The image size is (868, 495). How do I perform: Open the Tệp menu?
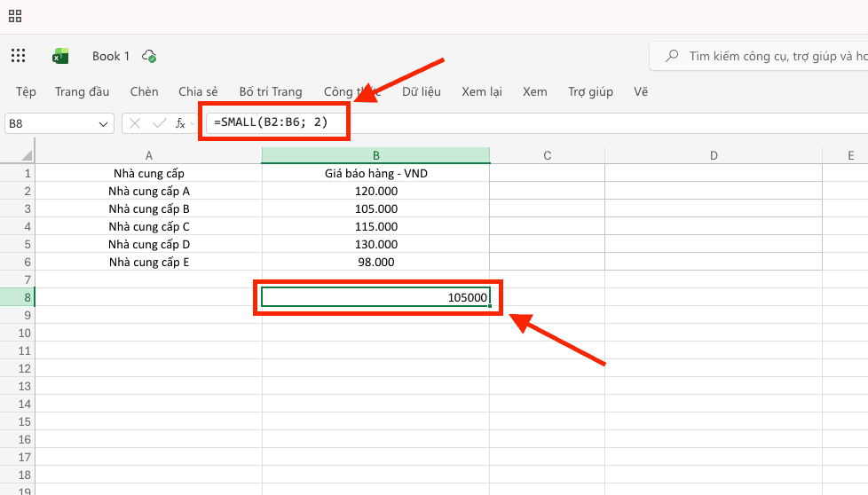[26, 91]
